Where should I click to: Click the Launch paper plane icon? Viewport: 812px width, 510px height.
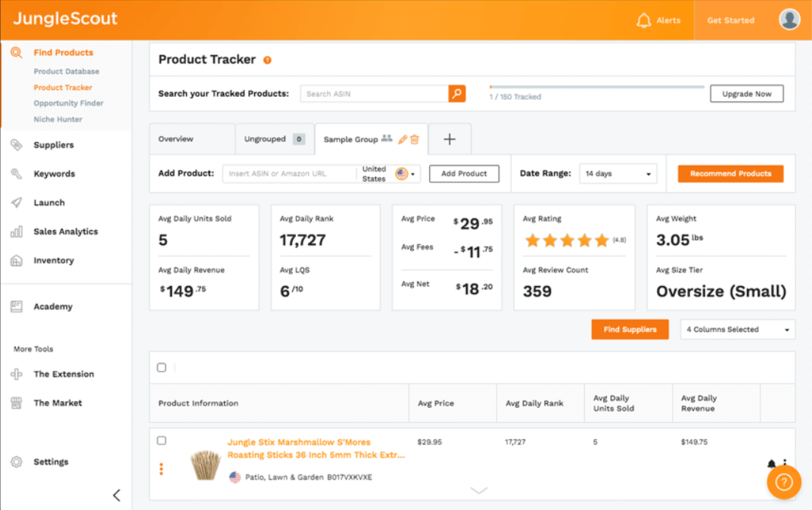click(x=17, y=203)
